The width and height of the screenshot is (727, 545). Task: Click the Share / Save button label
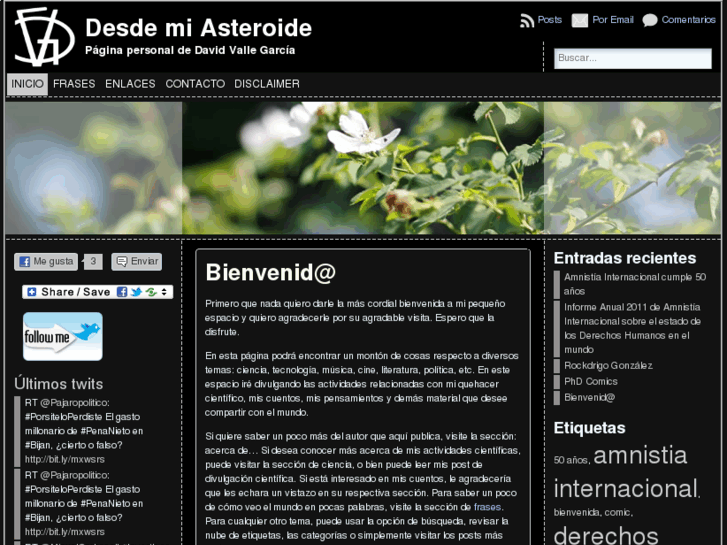[x=76, y=292]
